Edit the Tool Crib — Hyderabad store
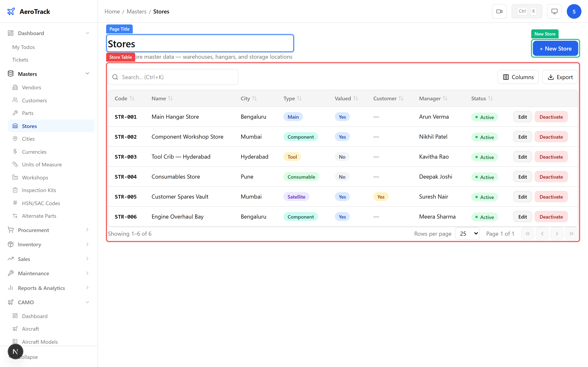This screenshot has height=367, width=588. coord(522,157)
